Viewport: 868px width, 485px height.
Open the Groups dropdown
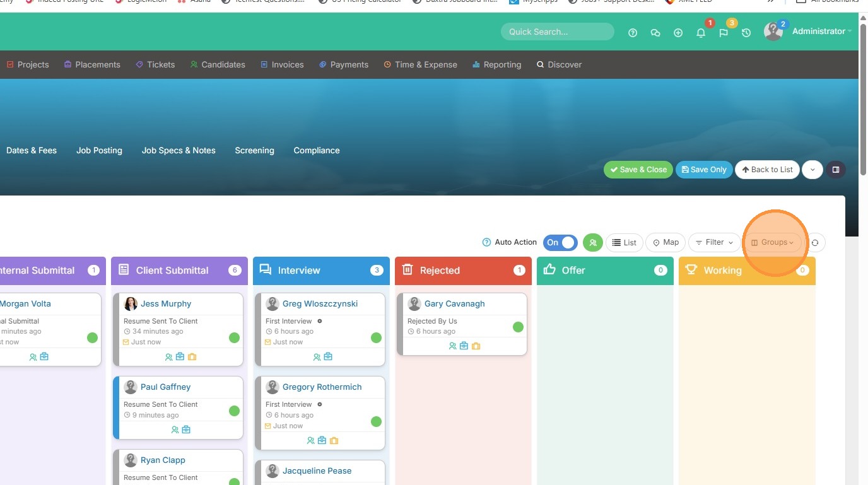773,243
